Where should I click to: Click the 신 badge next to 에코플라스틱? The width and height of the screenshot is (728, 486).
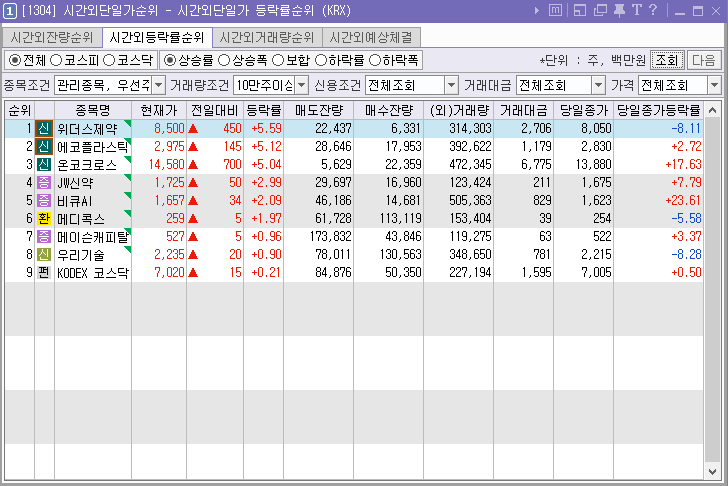pyautogui.click(x=44, y=147)
